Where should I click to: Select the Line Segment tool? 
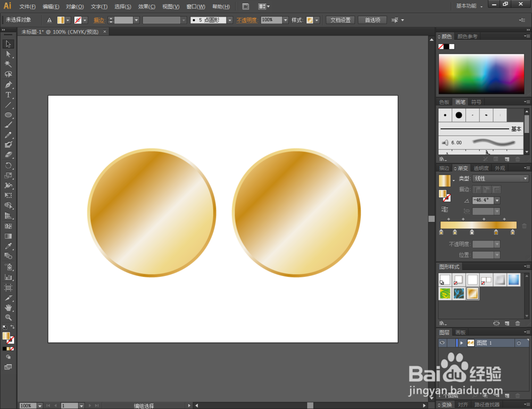point(8,105)
